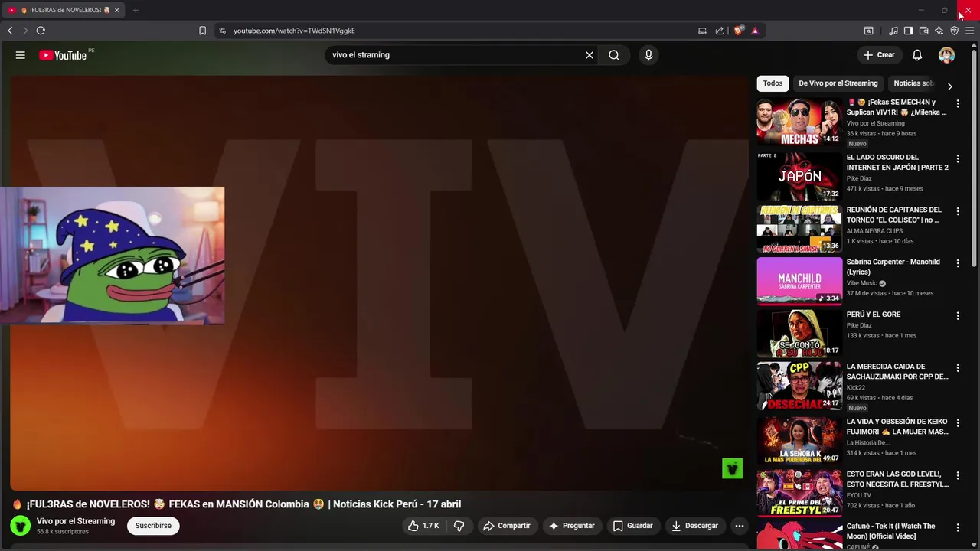980x551 pixels.
Task: Open a new browser tab
Action: pos(136,10)
